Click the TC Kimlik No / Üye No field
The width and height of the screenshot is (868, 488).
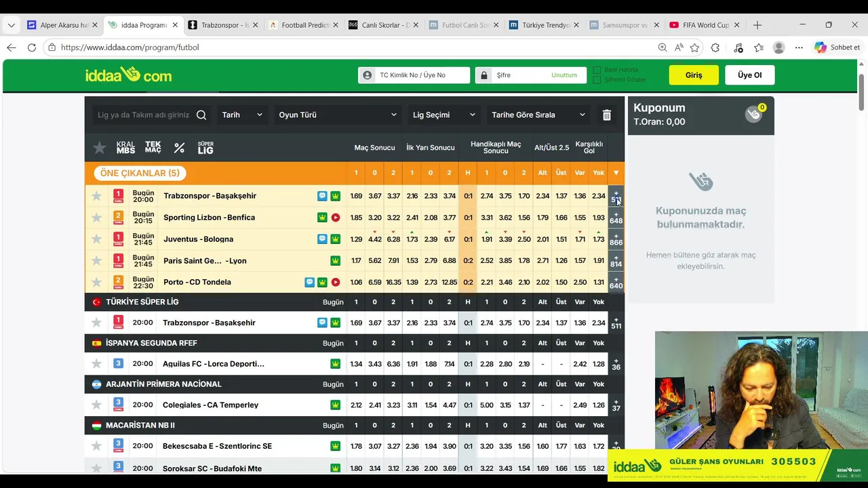[414, 75]
